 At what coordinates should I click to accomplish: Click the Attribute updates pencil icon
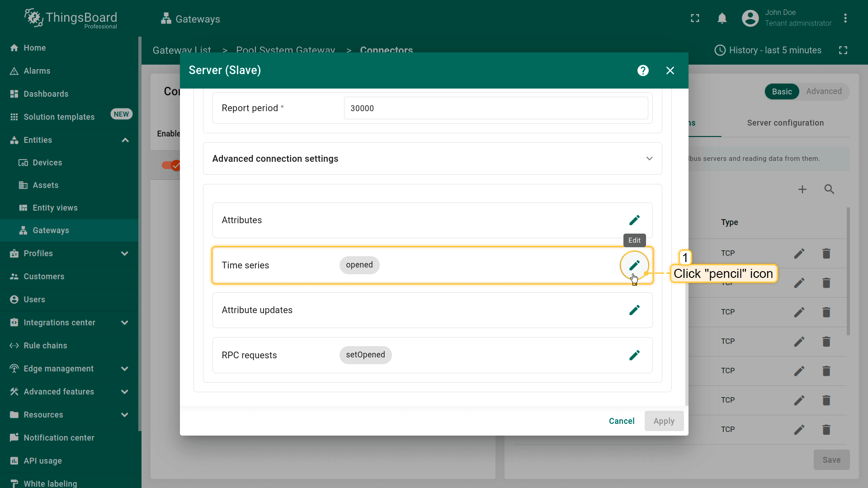click(x=634, y=310)
